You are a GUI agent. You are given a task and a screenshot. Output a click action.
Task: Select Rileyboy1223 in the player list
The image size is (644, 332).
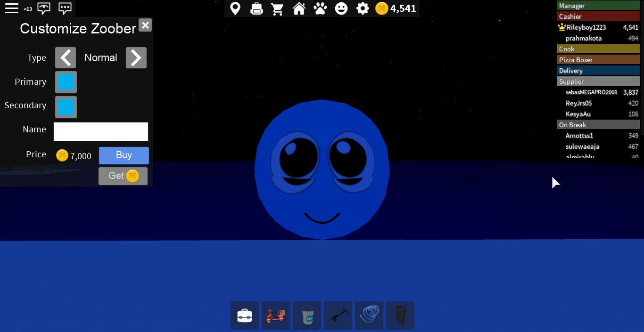click(586, 27)
